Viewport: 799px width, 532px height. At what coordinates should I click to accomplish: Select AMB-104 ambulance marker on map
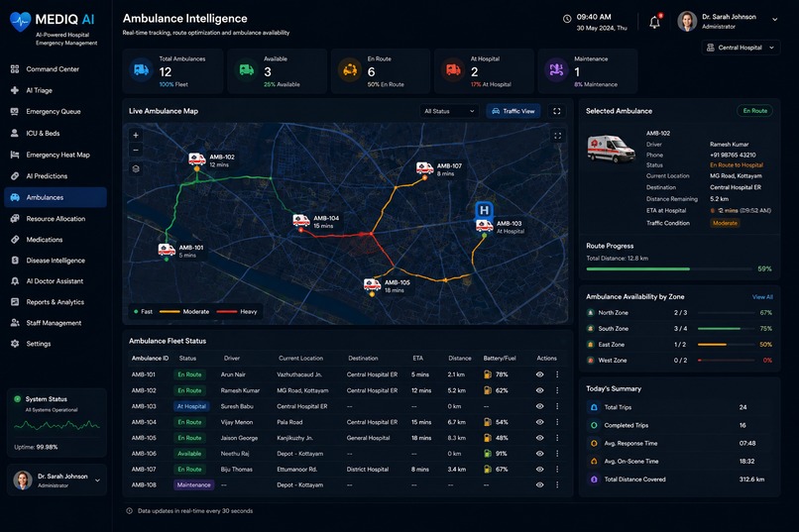tap(301, 221)
